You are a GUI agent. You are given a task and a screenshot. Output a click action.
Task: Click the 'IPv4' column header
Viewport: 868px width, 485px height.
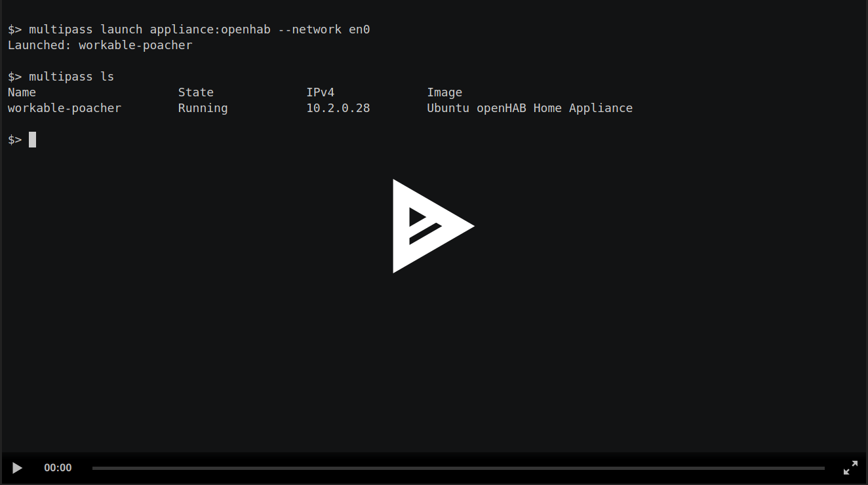tap(321, 92)
